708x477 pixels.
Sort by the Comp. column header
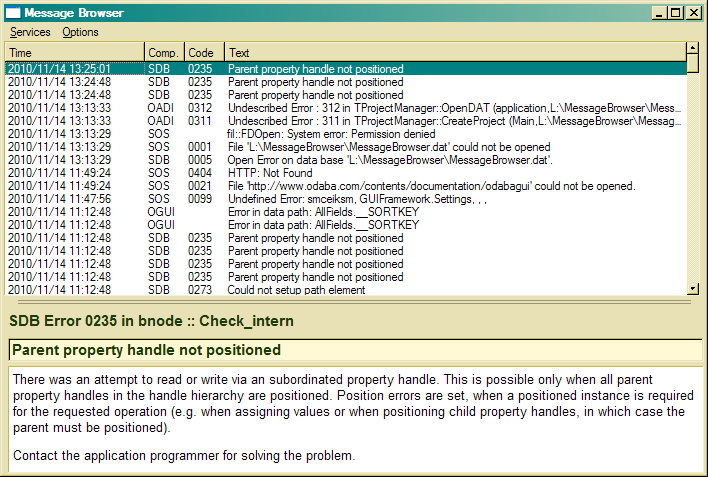163,52
